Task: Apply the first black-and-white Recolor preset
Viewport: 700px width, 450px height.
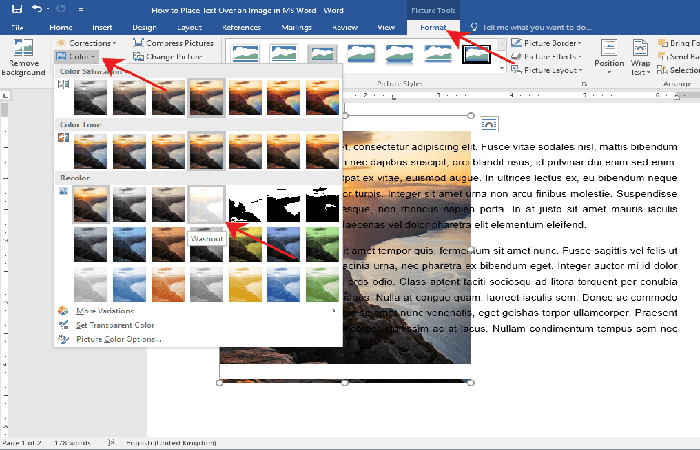Action: pos(245,204)
